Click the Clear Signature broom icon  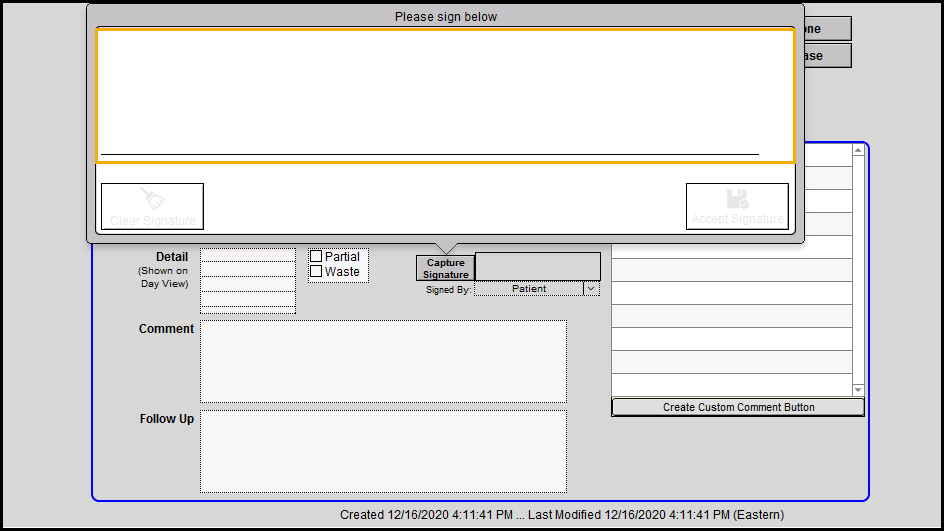152,198
